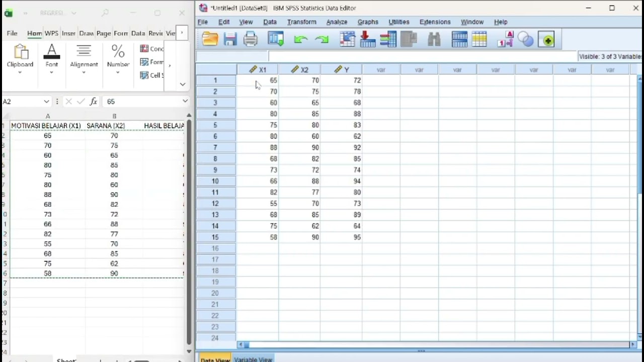Select row 10 header in SPSS
644x362 pixels.
(216, 181)
